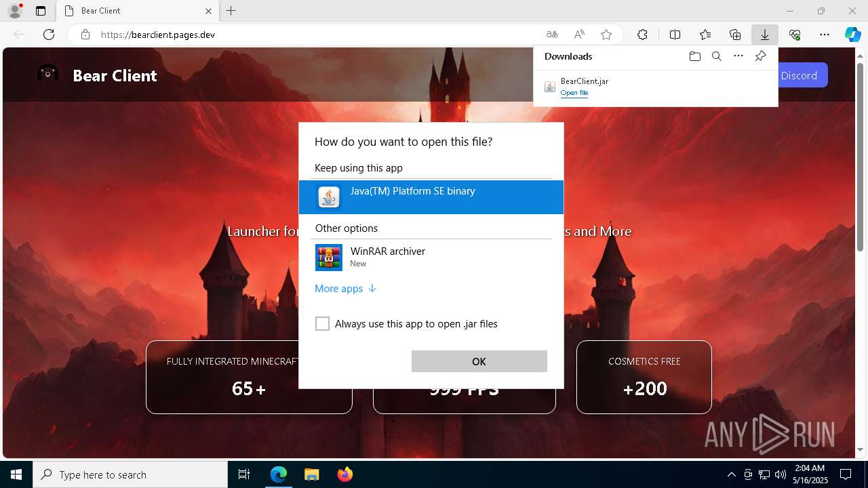Open the extensions puzzle icon
868x488 pixels.
pyautogui.click(x=642, y=35)
